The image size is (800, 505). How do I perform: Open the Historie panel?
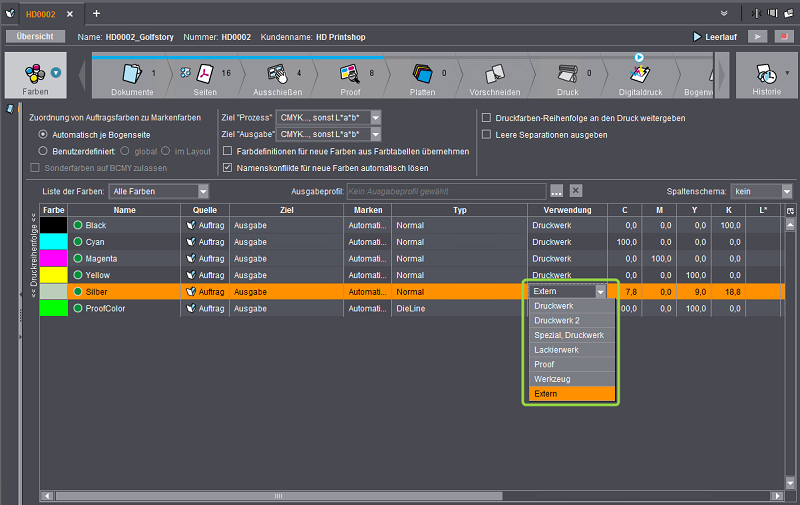pyautogui.click(x=767, y=77)
